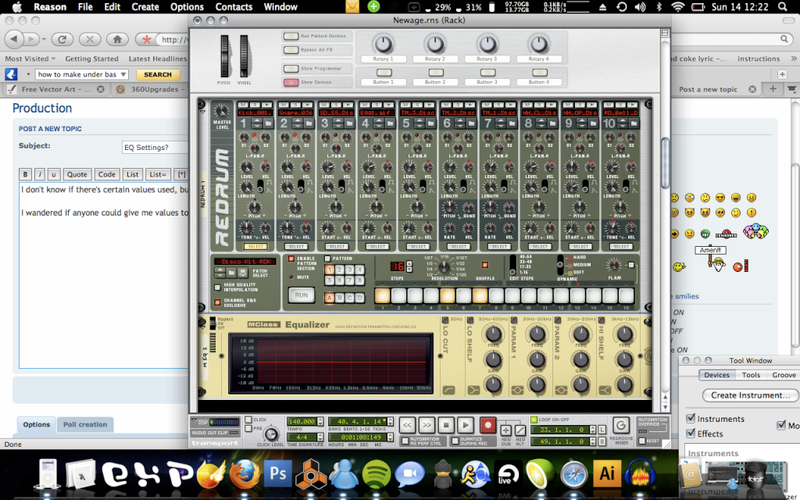Click the time signature stepper arrows
This screenshot has width=800, height=500.
tap(320, 437)
